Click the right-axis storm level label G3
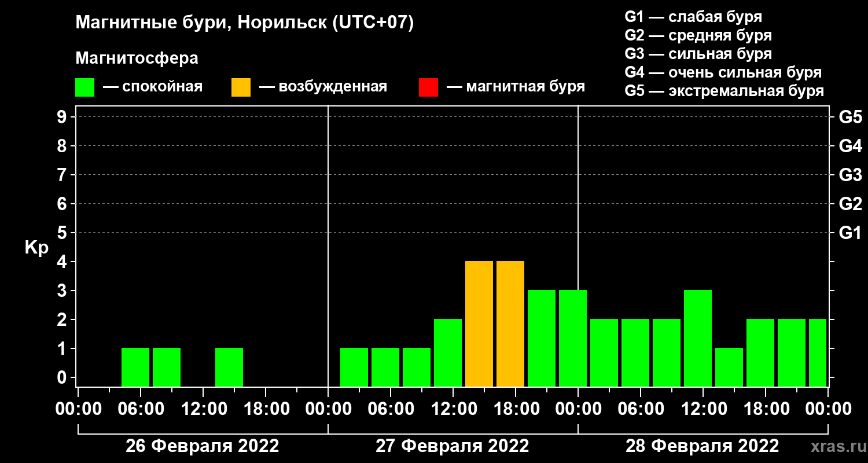868x463 pixels. point(851,175)
